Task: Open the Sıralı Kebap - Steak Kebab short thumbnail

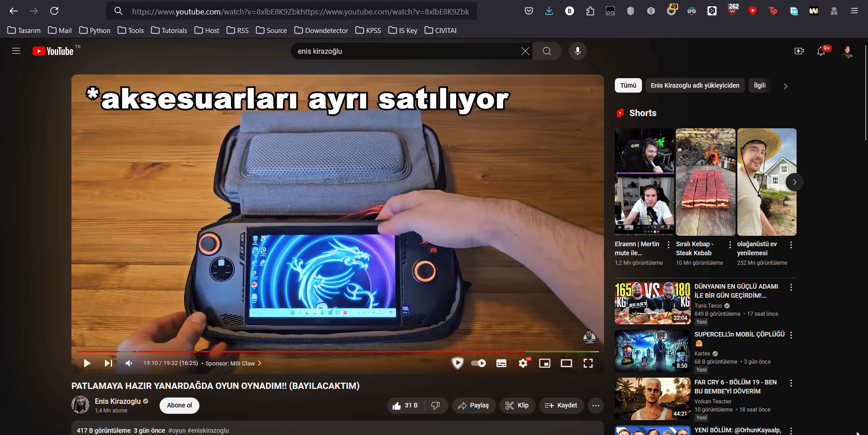Action: (x=705, y=182)
